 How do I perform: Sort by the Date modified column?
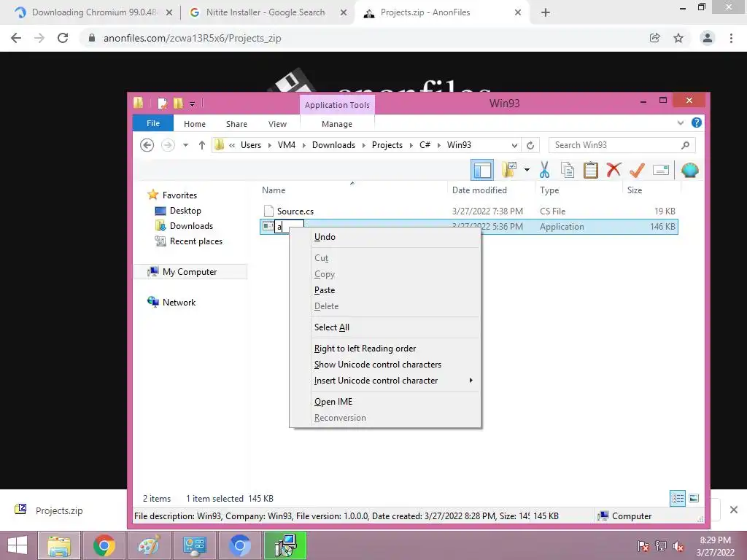coord(479,190)
